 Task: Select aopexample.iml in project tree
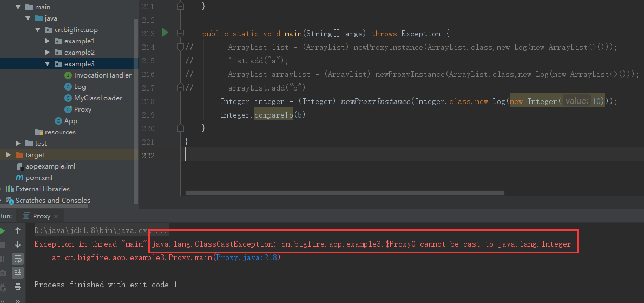[x=50, y=166]
